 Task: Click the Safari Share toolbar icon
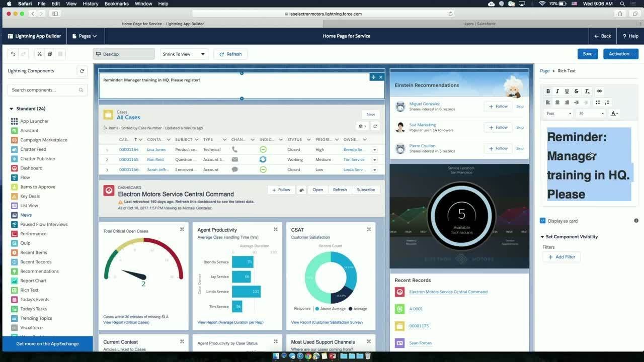620,14
